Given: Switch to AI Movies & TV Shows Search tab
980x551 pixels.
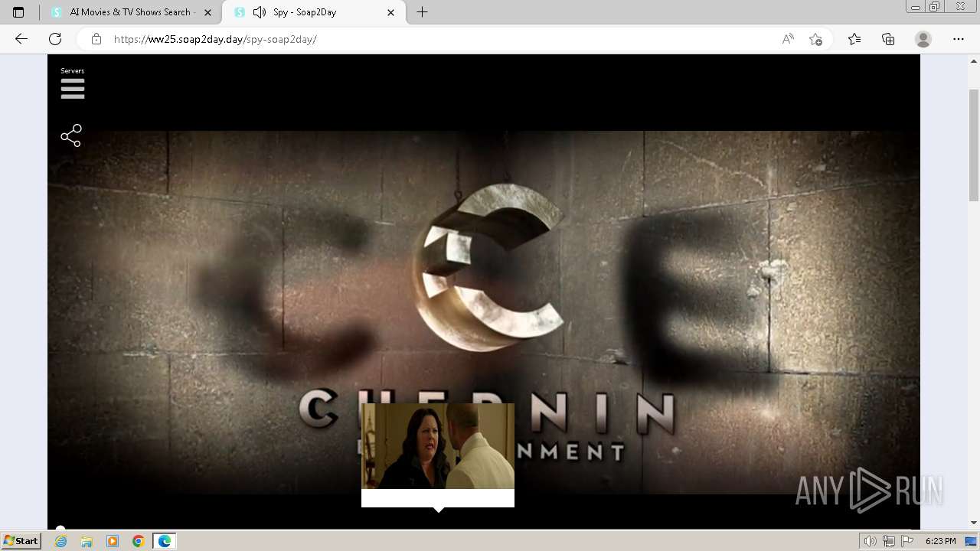Looking at the screenshot, I should (x=130, y=12).
